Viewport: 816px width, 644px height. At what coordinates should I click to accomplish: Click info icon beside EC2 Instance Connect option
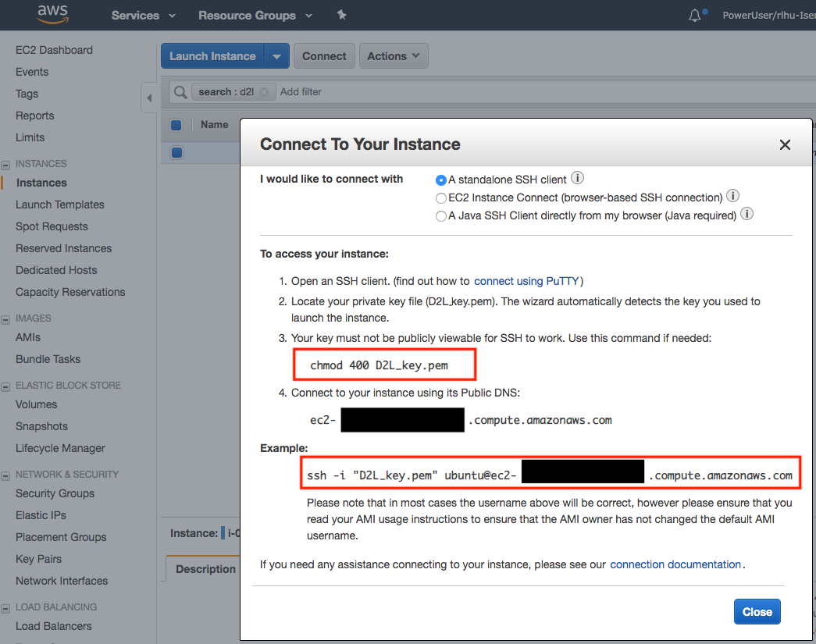(x=733, y=197)
